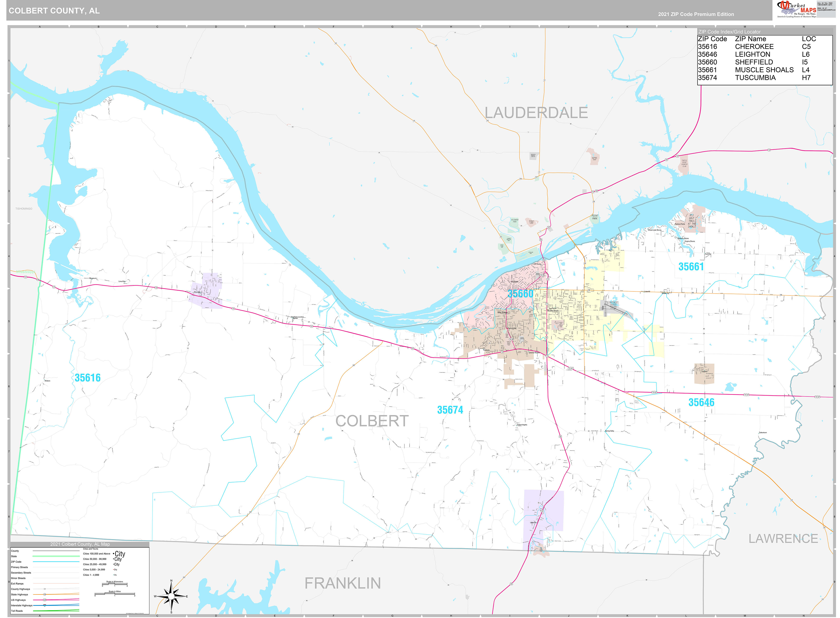Viewport: 840px width, 618px height.
Task: Click the Point Park label by the river
Action: pos(595,217)
